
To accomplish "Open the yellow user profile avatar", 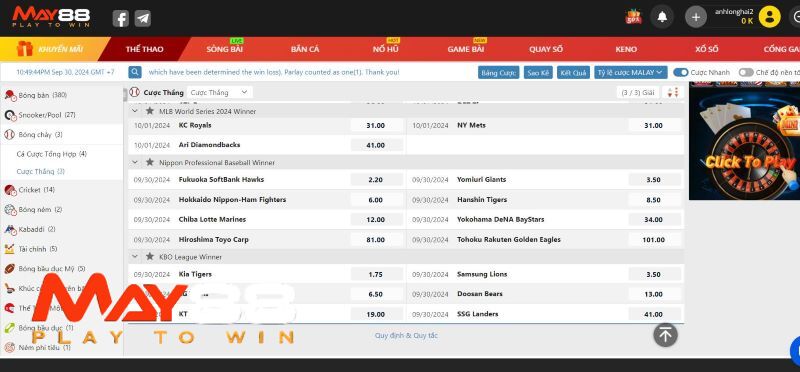I will (x=769, y=17).
